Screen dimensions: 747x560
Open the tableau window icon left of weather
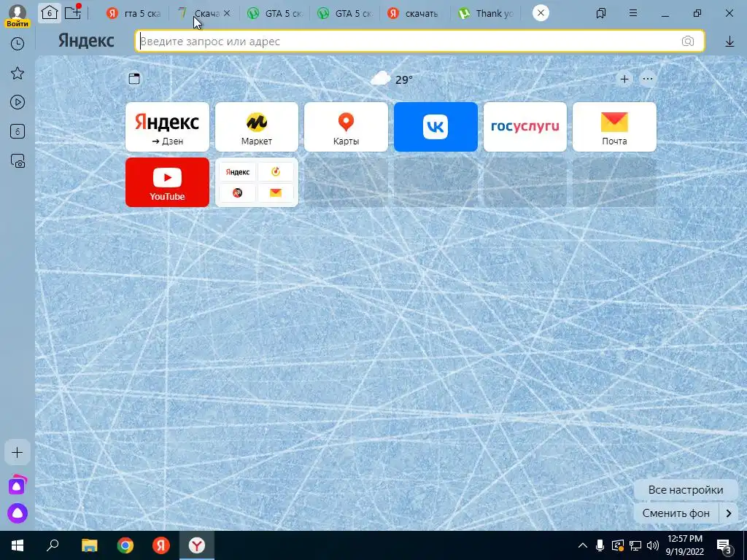(134, 79)
